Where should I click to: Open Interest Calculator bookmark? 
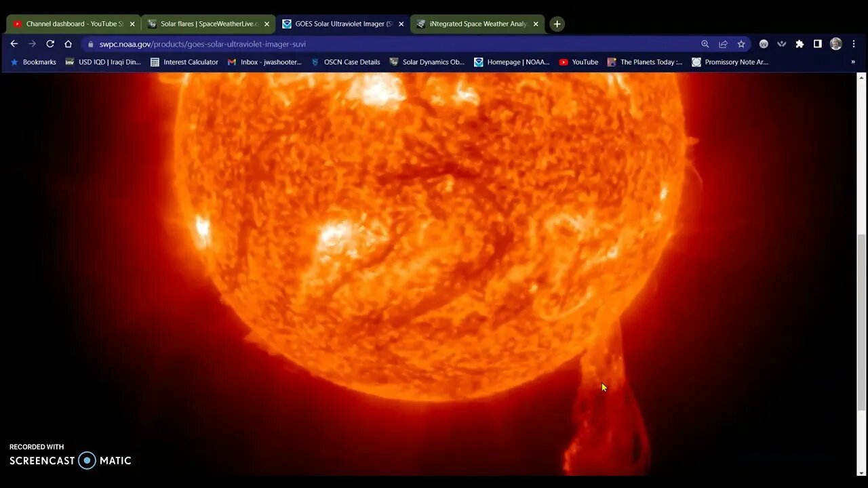pyautogui.click(x=184, y=62)
